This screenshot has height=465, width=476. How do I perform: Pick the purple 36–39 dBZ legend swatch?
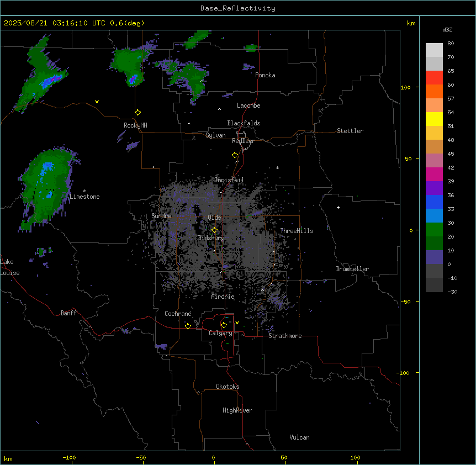click(434, 188)
